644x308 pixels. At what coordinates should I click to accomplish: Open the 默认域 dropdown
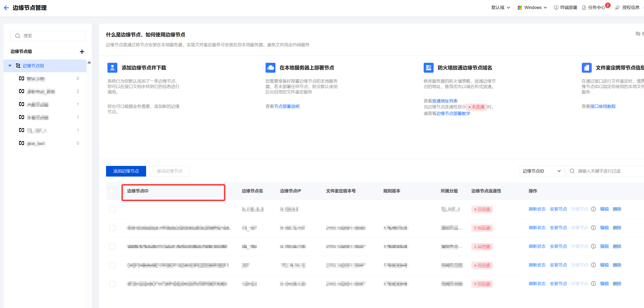[x=500, y=8]
